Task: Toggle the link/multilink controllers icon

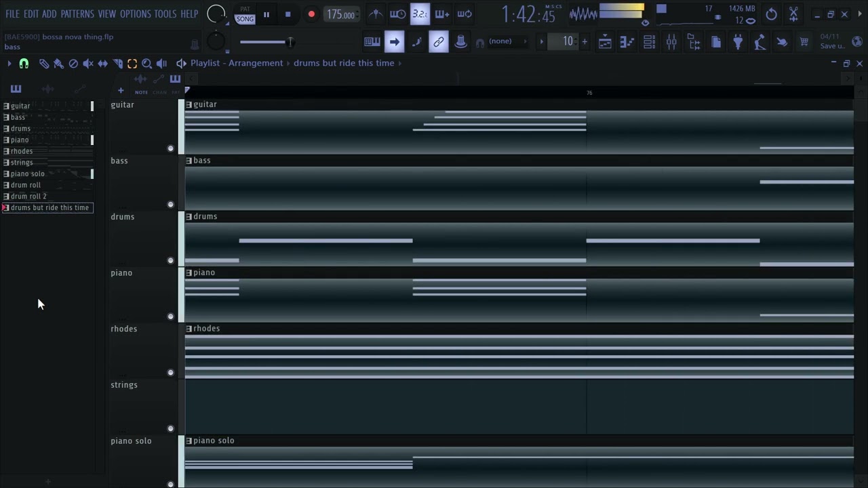Action: pos(439,42)
